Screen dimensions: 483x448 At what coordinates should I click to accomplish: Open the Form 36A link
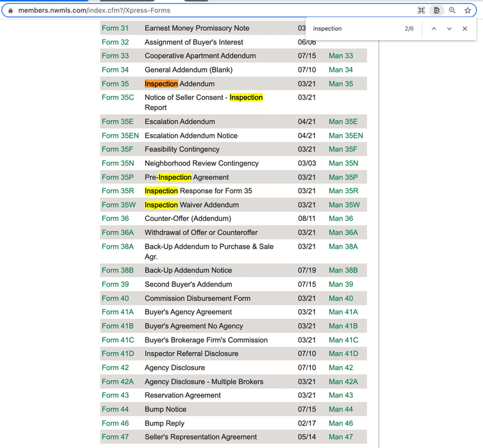118,232
